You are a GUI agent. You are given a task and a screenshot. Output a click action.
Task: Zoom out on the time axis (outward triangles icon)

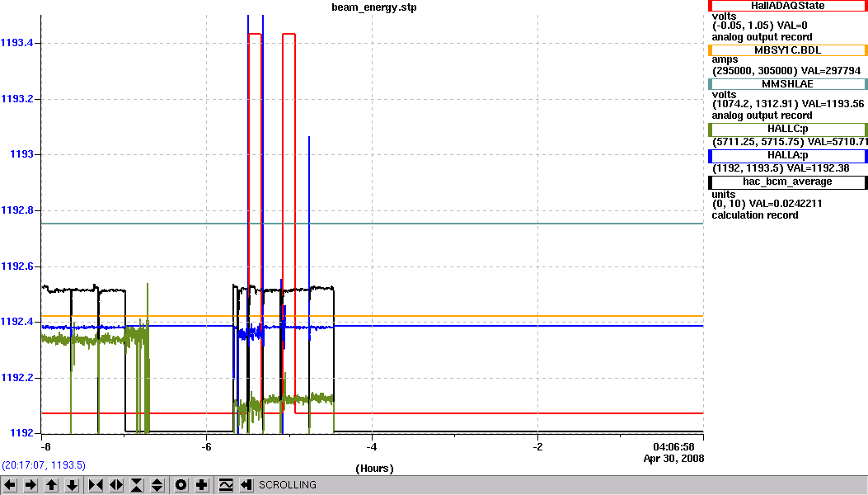click(x=116, y=485)
